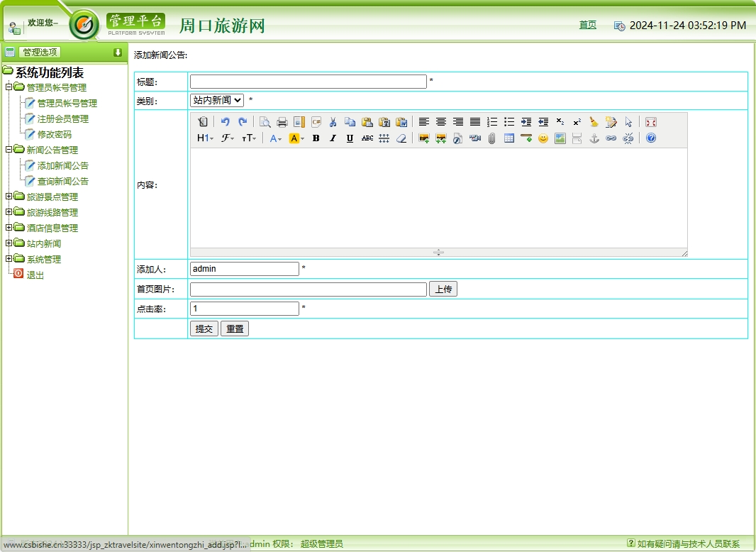The height and width of the screenshot is (552, 756).
Task: Click the attachment paperclip icon in the editor
Action: pos(492,138)
